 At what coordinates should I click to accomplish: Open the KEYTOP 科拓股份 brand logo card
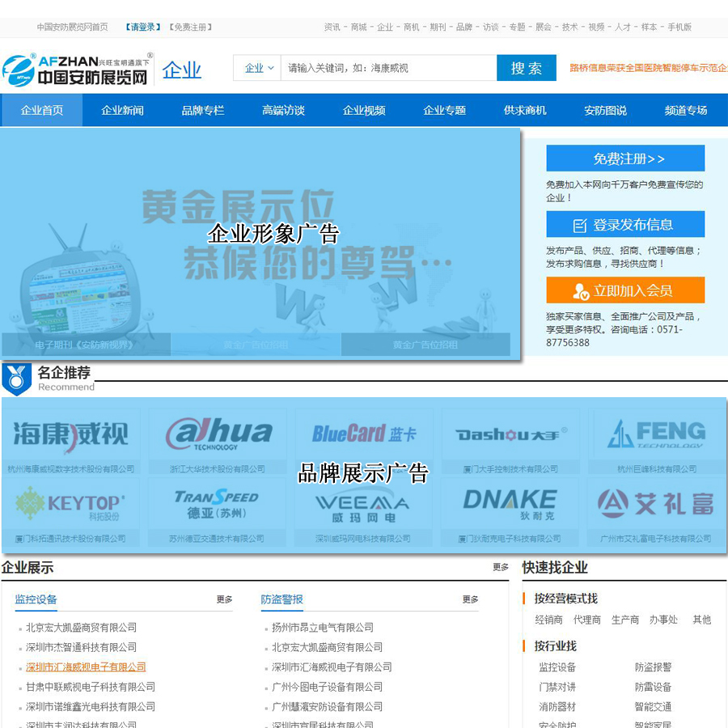click(70, 512)
